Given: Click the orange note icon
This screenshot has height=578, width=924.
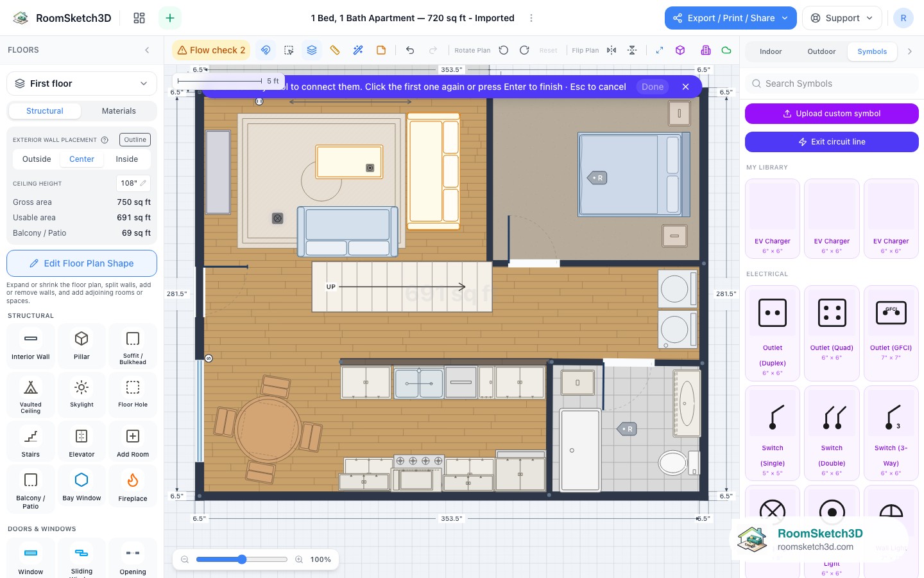Looking at the screenshot, I should coord(381,50).
